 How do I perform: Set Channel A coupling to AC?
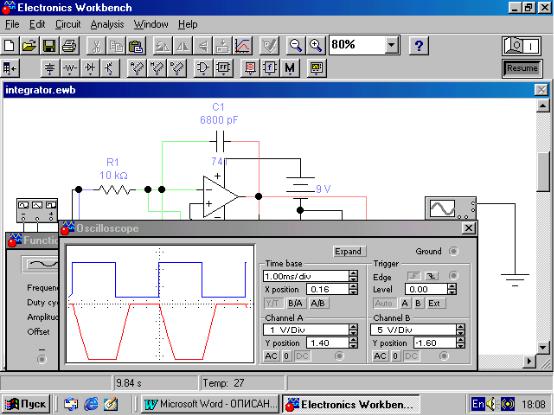pyautogui.click(x=271, y=356)
